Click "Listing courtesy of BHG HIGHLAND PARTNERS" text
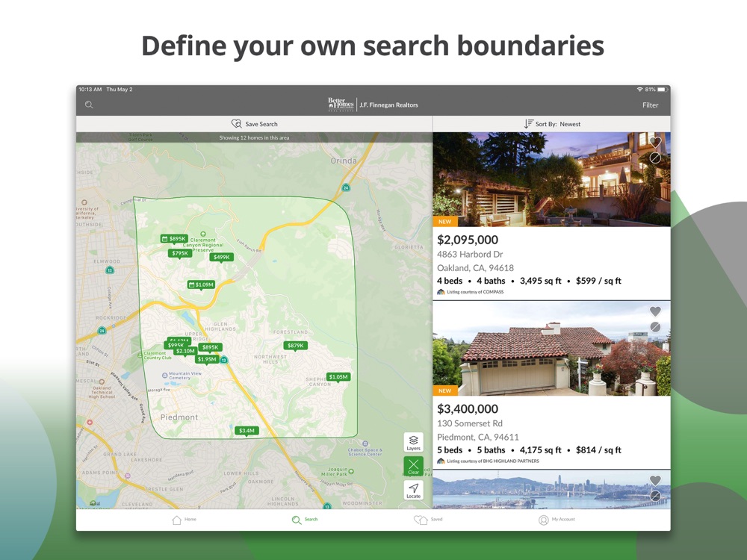The image size is (747, 560). (x=493, y=461)
